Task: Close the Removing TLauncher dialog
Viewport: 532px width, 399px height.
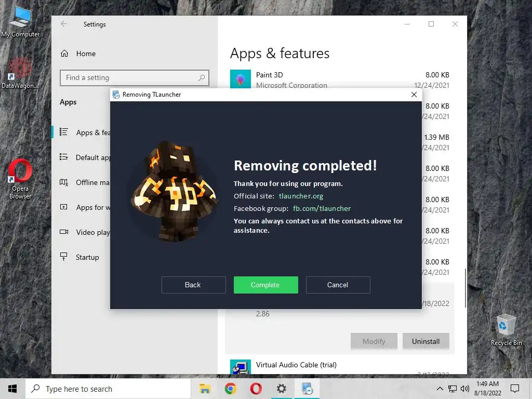Action: (414, 95)
